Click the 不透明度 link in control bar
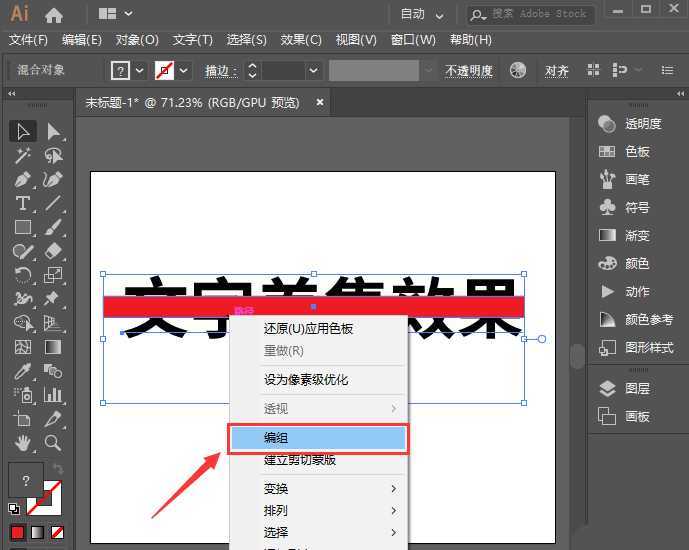The image size is (689, 550). (469, 71)
